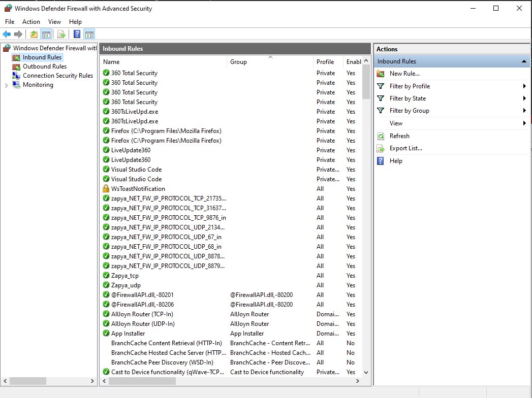Click the green check beside App Installer rule
This screenshot has height=398, width=532.
click(x=106, y=333)
